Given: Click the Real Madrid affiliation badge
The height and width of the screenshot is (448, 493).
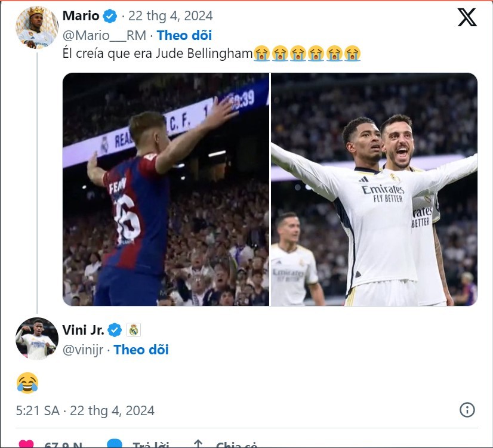Looking at the screenshot, I should coord(134,330).
